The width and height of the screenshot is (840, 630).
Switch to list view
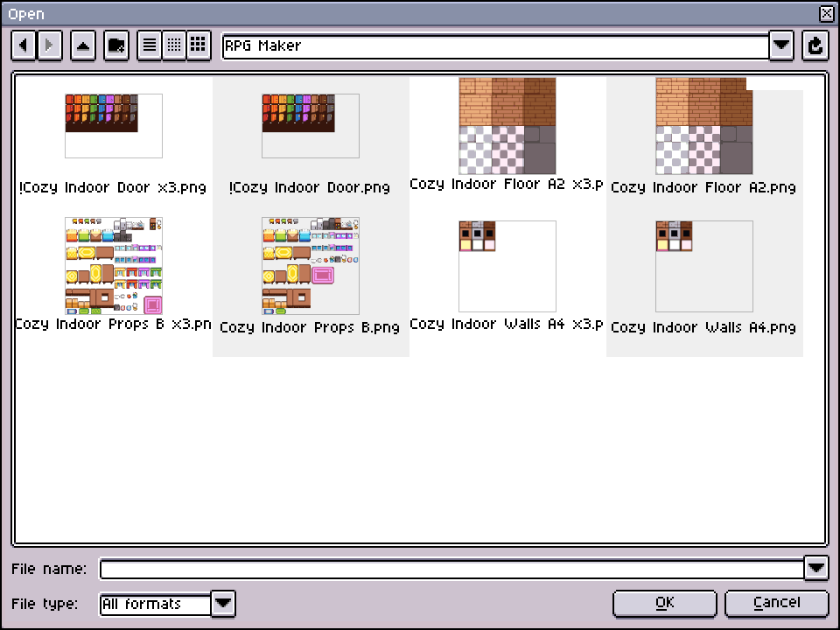coord(150,45)
